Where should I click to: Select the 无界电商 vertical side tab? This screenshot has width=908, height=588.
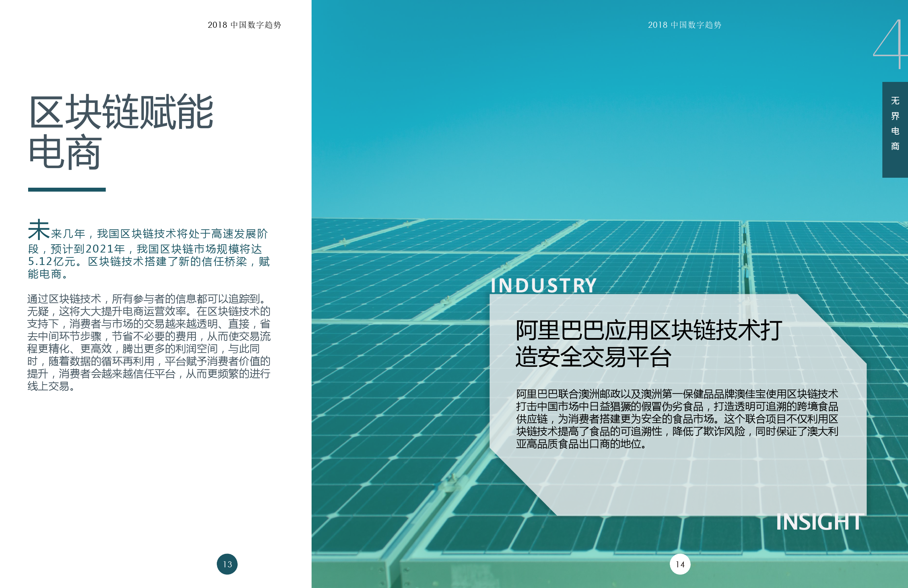tap(894, 130)
